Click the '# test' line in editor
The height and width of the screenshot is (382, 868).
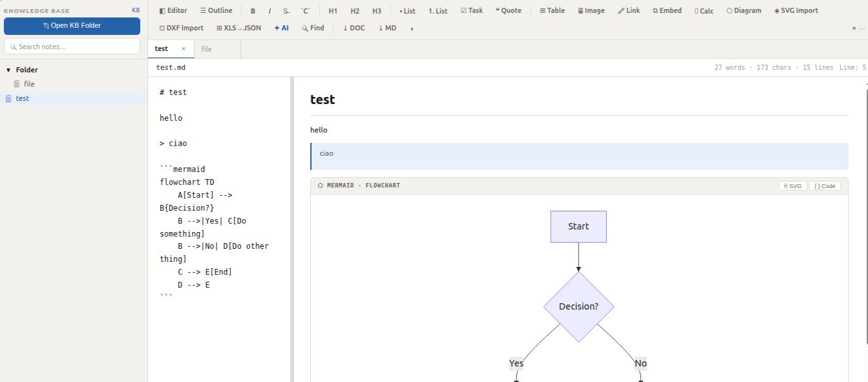tap(173, 92)
